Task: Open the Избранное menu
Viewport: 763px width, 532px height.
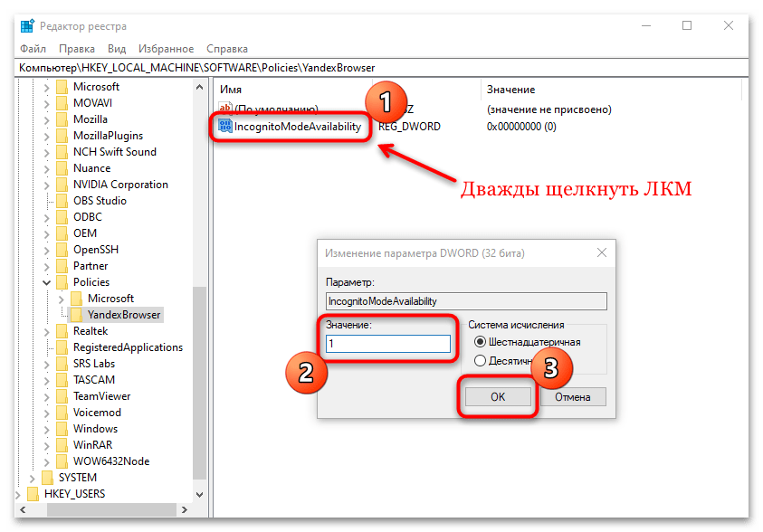Action: click(x=166, y=49)
